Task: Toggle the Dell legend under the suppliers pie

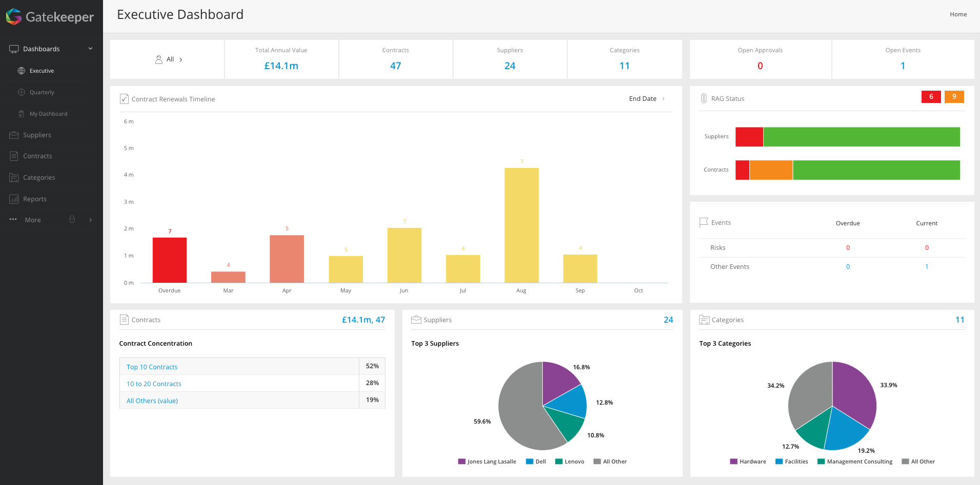Action: (536, 461)
